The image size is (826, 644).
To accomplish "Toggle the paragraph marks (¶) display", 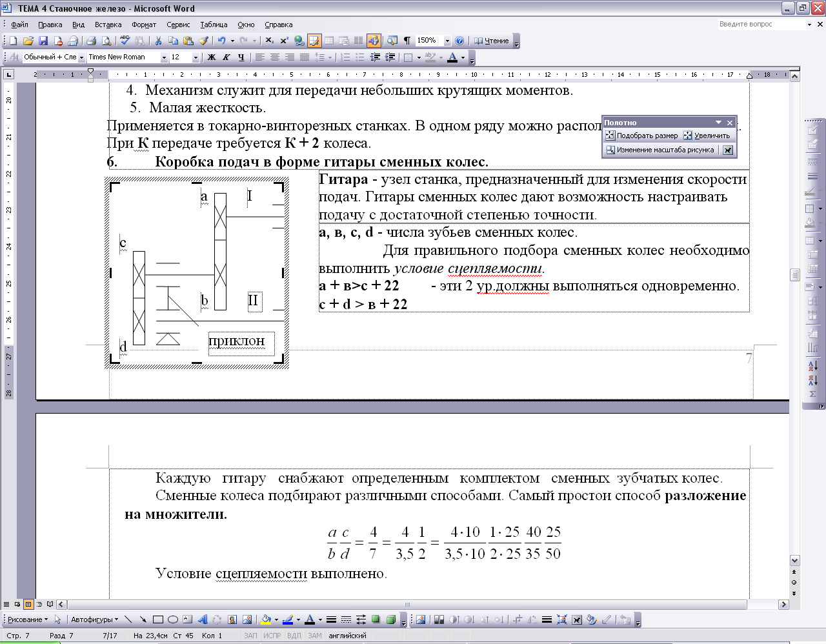I will 407,41.
